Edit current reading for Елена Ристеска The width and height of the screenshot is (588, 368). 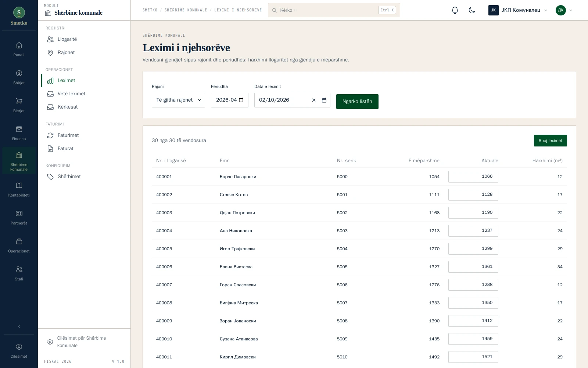[473, 267]
